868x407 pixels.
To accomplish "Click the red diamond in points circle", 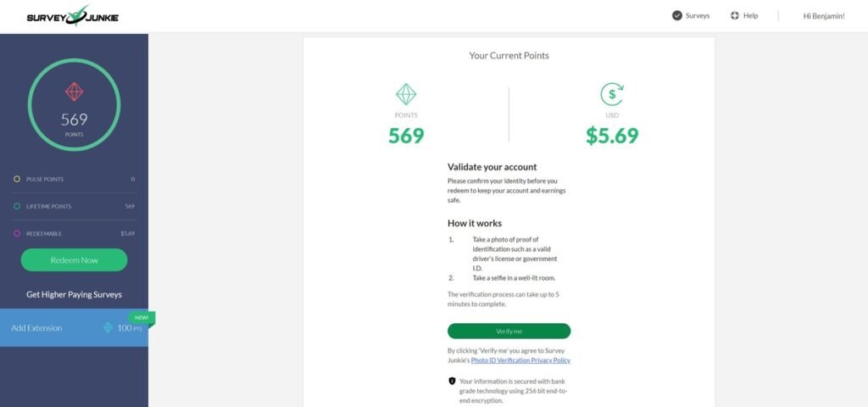I will coord(74,91).
